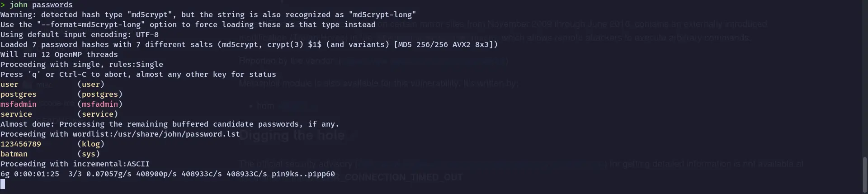This screenshot has width=868, height=194.
Task: Click the '(sys)' username in output
Action: [89, 154]
